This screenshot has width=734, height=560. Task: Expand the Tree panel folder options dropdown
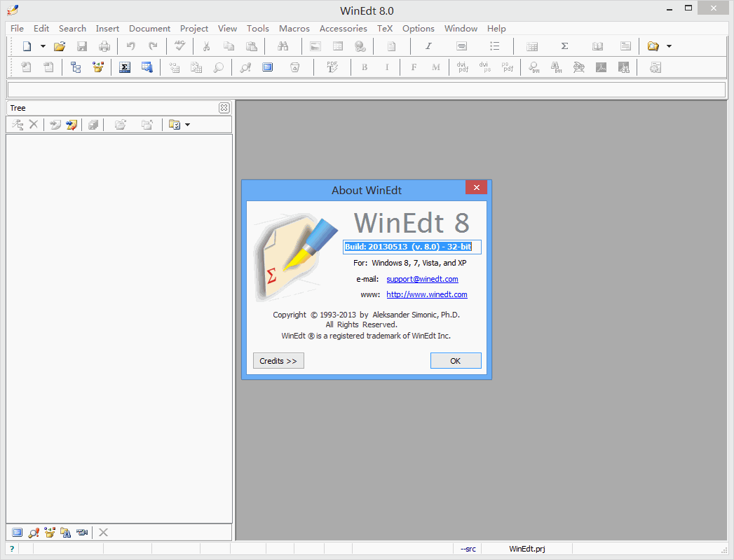188,125
